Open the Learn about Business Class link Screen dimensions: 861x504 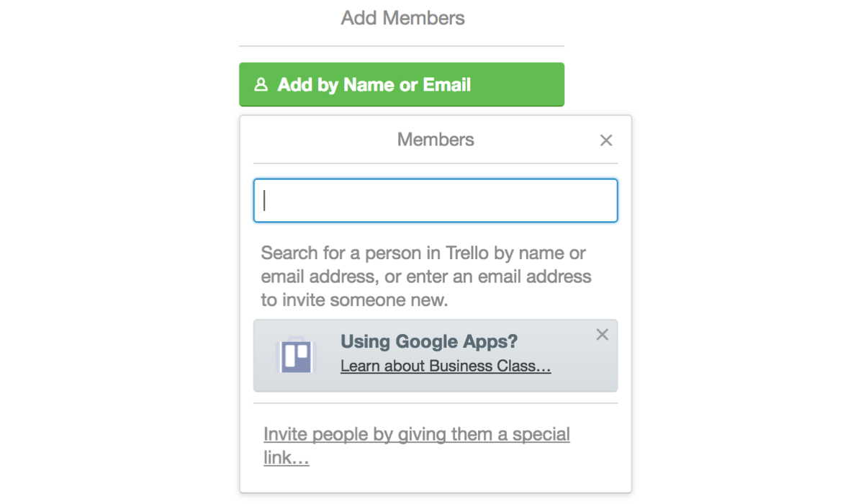[x=446, y=366]
